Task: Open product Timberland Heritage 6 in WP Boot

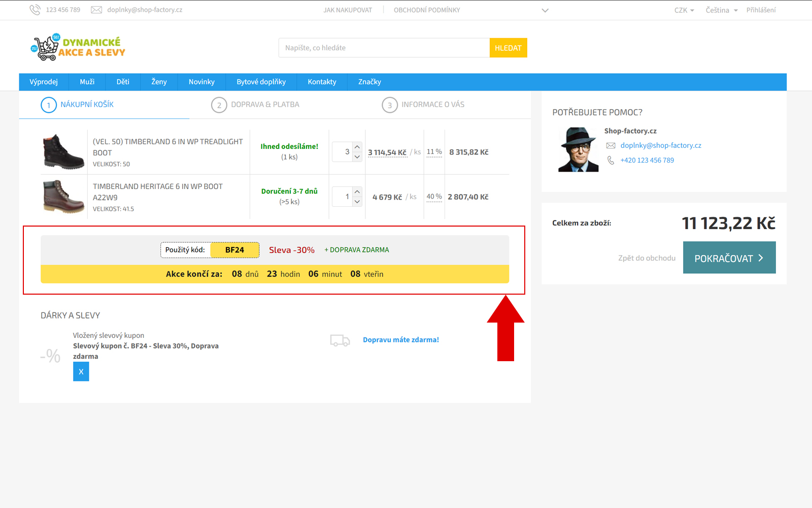Action: click(x=158, y=192)
